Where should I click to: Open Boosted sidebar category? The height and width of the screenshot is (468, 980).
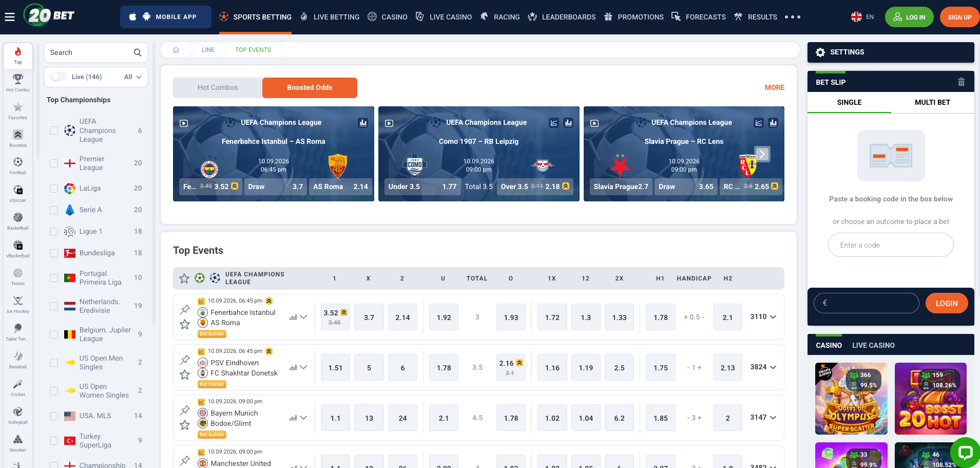pyautogui.click(x=18, y=138)
